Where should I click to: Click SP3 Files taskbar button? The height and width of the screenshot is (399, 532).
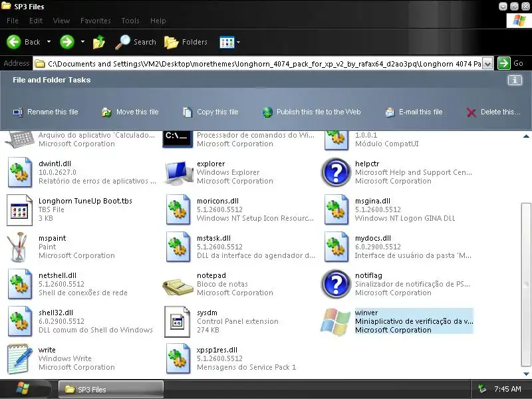pos(111,390)
